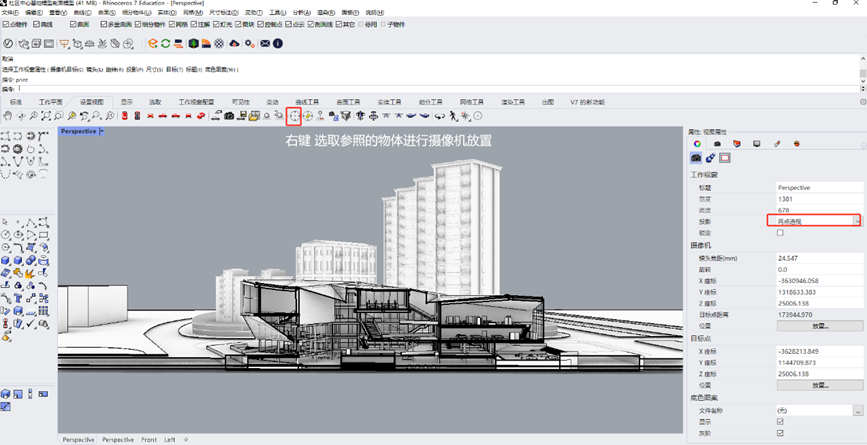Click the red-boxed Place Camera crosshair icon

click(294, 116)
